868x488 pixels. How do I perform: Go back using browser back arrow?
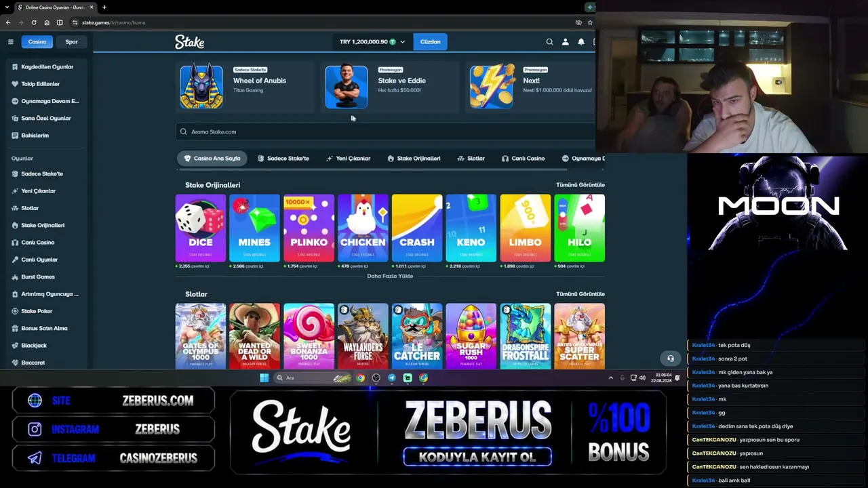coord(8,22)
